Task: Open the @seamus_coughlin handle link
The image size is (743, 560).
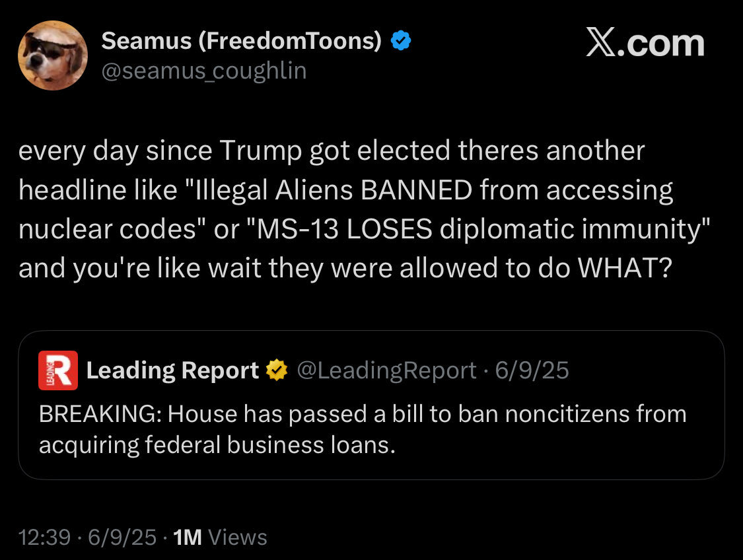Action: (x=203, y=71)
